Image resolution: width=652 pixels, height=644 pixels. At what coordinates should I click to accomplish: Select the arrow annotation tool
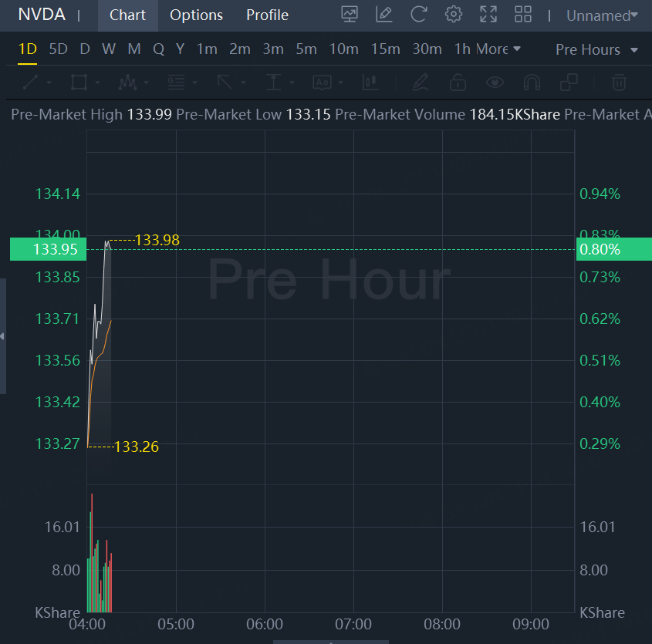click(225, 83)
